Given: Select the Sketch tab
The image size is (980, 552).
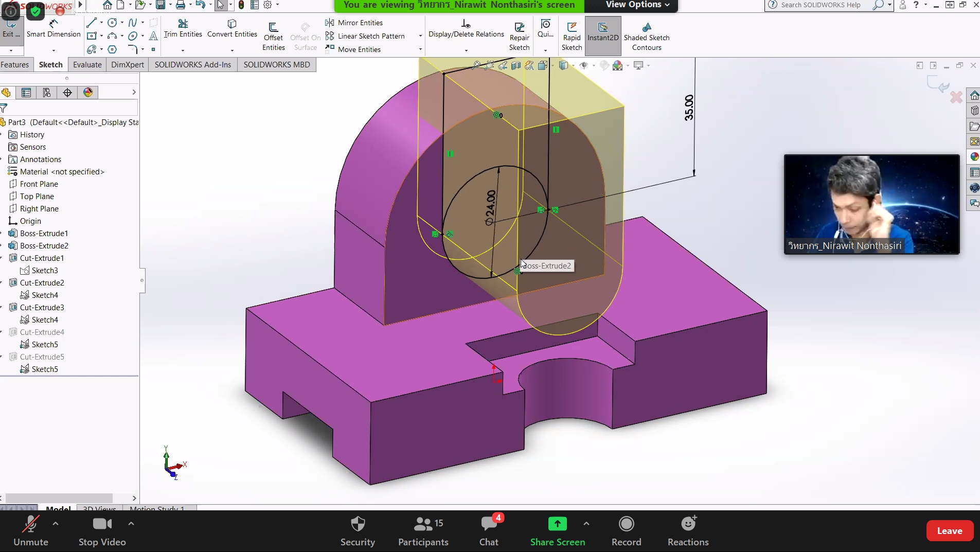Looking at the screenshot, I should pos(51,65).
